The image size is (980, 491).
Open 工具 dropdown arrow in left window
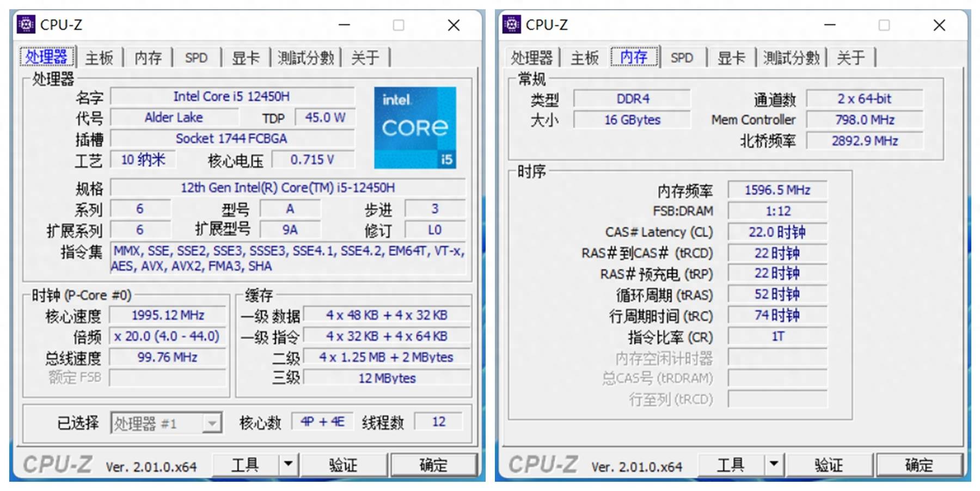tap(289, 465)
